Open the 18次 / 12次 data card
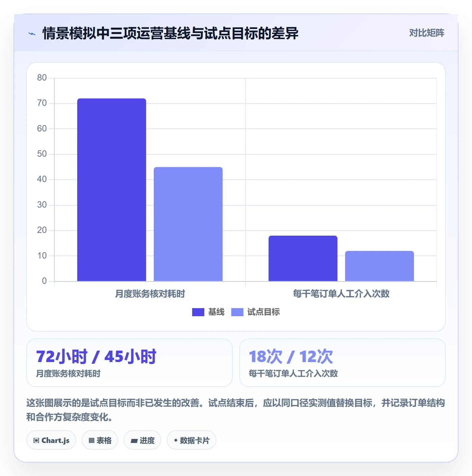Viewport: 472px width, 476px height. [343, 363]
